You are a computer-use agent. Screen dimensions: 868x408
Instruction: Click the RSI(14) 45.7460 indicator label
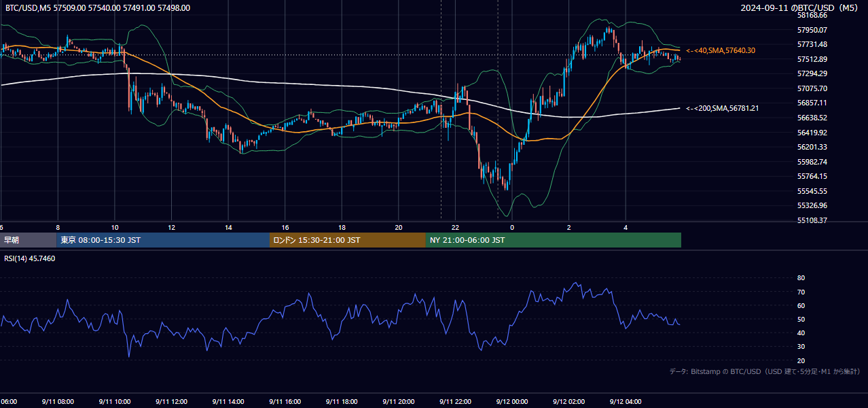30,258
